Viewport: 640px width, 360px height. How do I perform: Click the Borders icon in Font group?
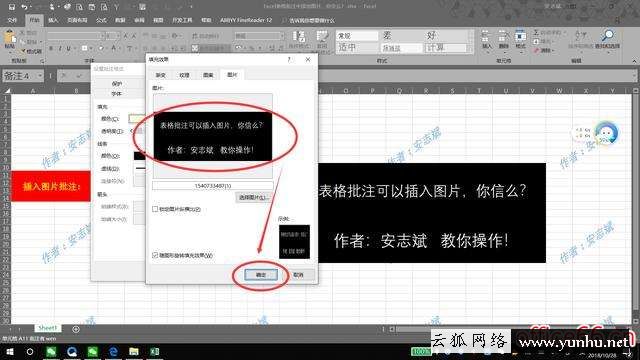pyautogui.click(x=84, y=48)
